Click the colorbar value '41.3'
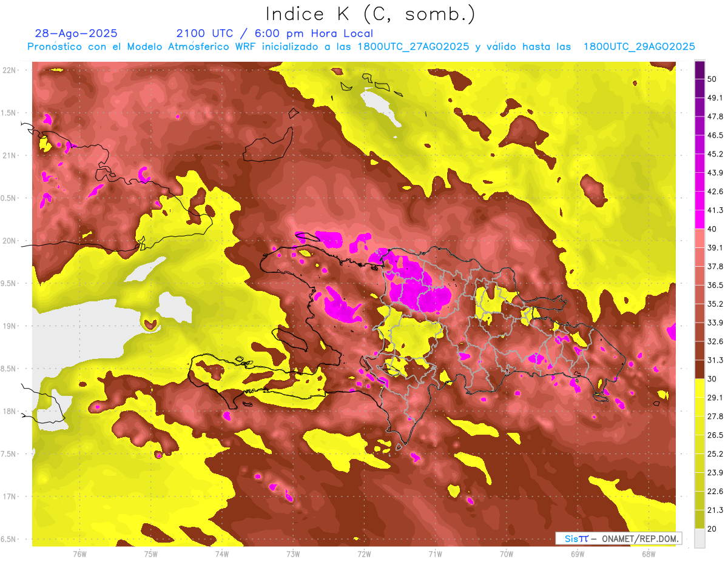The width and height of the screenshot is (728, 562). (x=715, y=210)
